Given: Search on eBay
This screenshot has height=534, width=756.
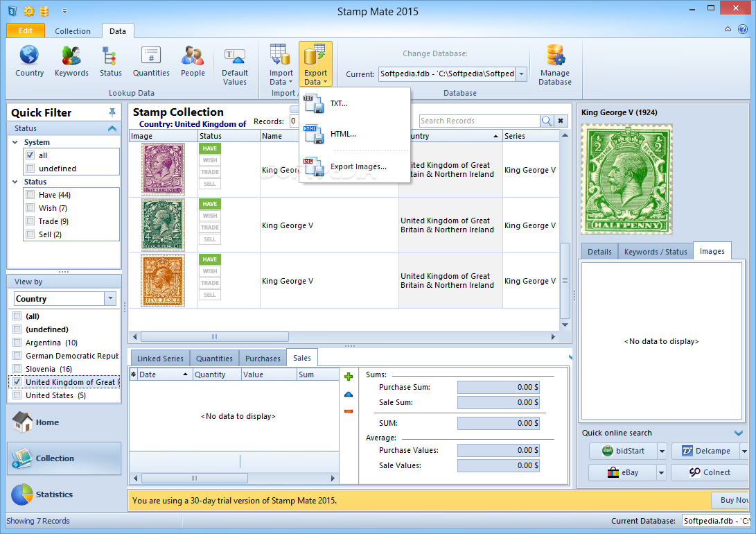Looking at the screenshot, I should pyautogui.click(x=622, y=473).
